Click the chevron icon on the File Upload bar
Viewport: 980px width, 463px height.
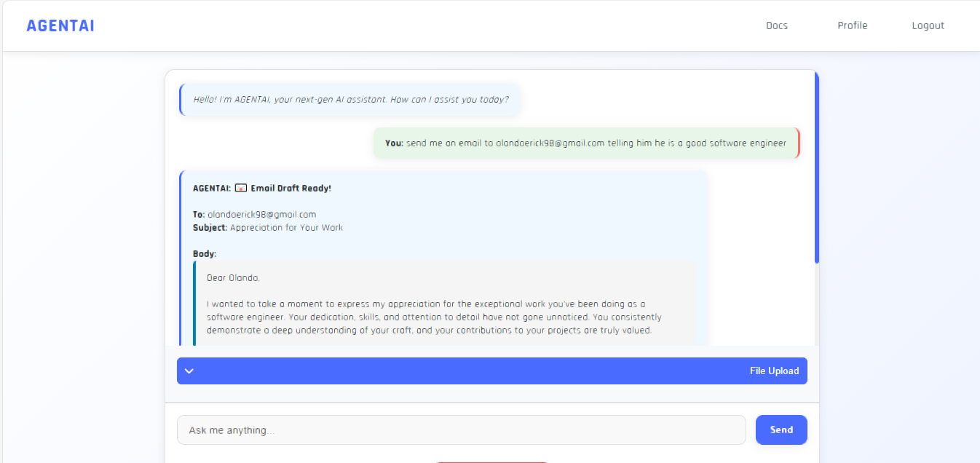[x=189, y=371]
